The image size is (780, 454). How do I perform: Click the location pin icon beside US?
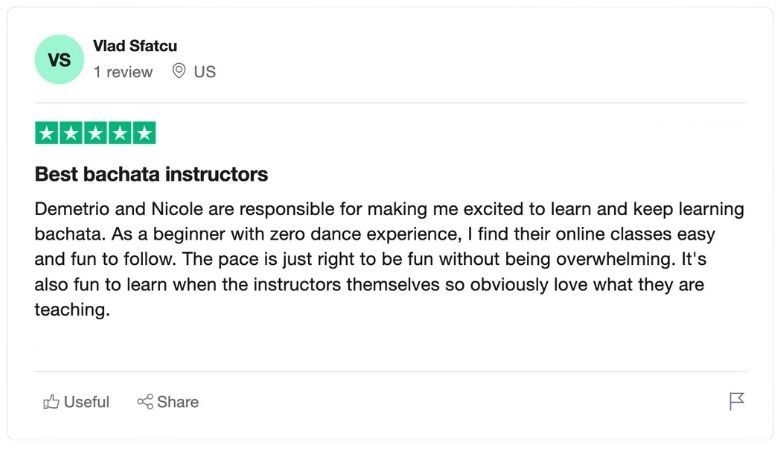tap(180, 71)
